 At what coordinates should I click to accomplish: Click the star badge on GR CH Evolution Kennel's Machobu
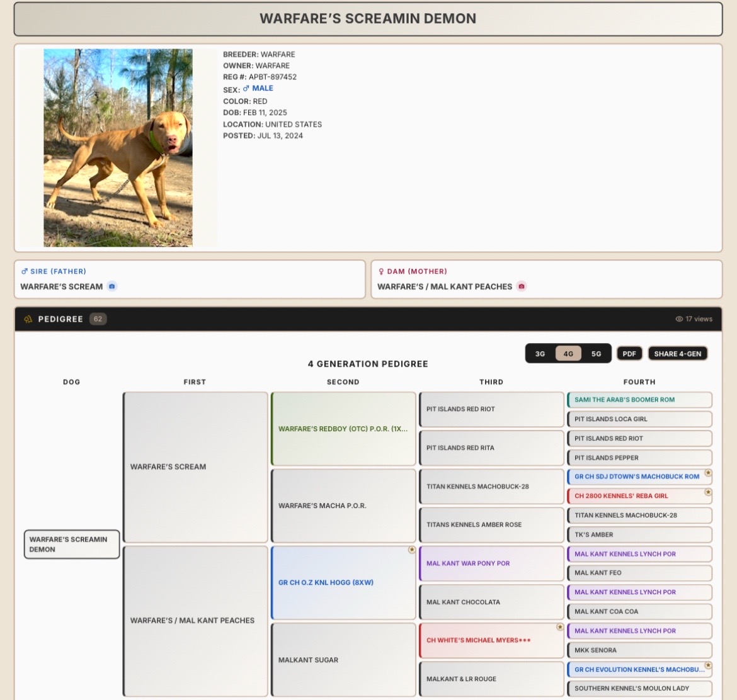(x=708, y=666)
